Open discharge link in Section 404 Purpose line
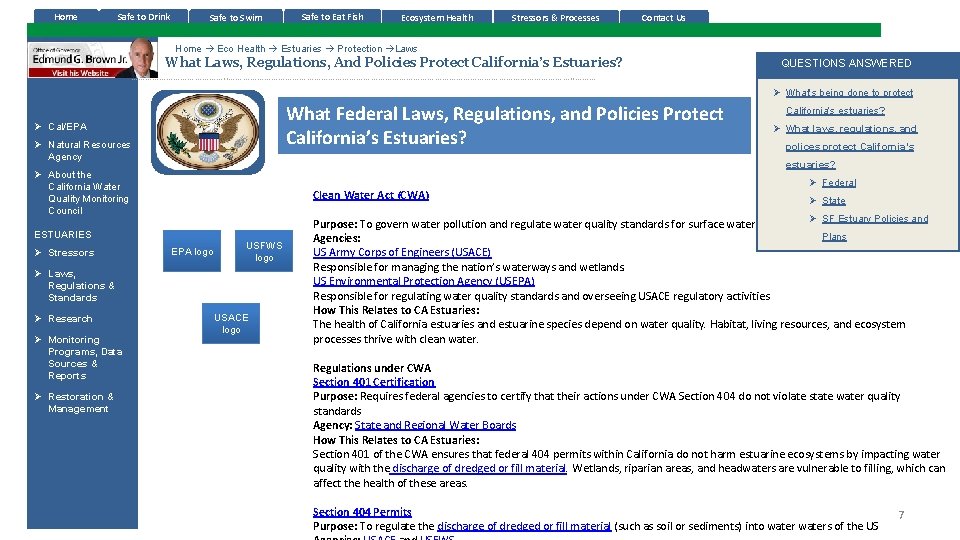Image resolution: width=960 pixels, height=540 pixels. coord(524,526)
